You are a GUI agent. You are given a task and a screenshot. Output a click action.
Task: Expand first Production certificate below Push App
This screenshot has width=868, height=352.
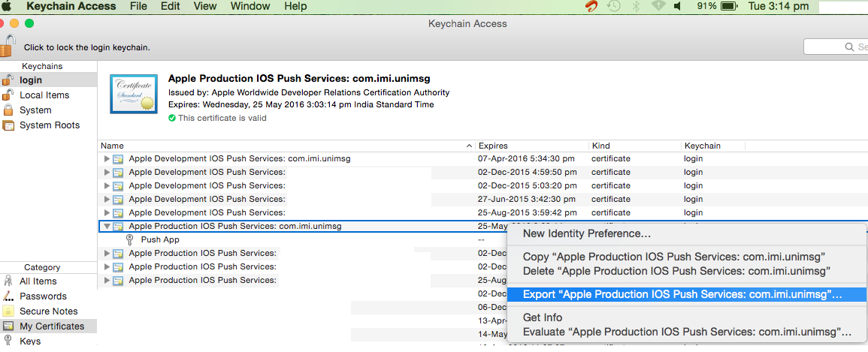point(107,253)
